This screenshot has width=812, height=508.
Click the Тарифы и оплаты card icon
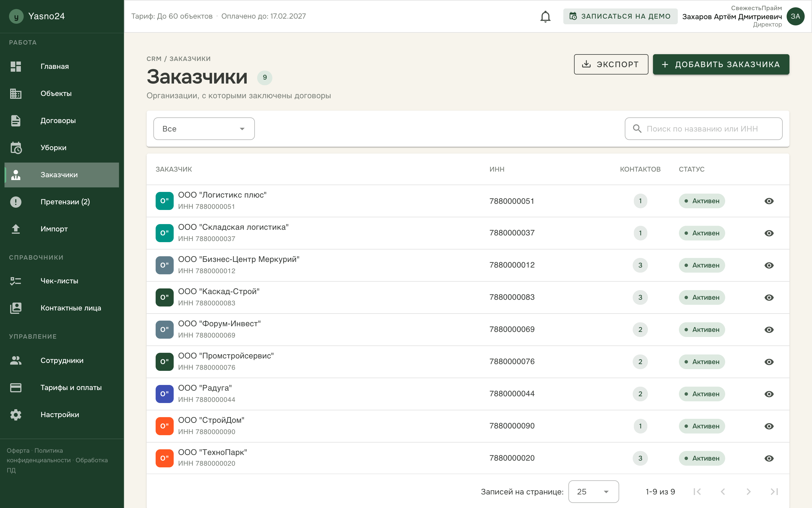(x=16, y=388)
